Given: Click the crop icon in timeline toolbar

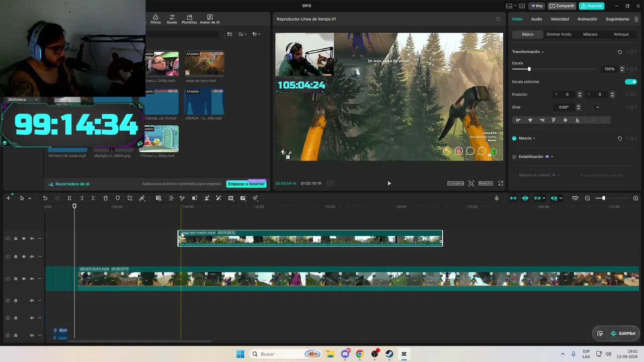Looking at the screenshot, I should pyautogui.click(x=130, y=198).
